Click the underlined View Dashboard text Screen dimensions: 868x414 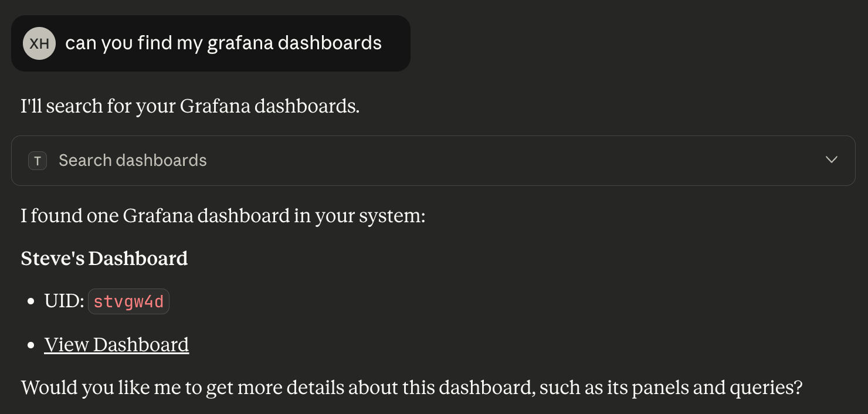(x=116, y=344)
